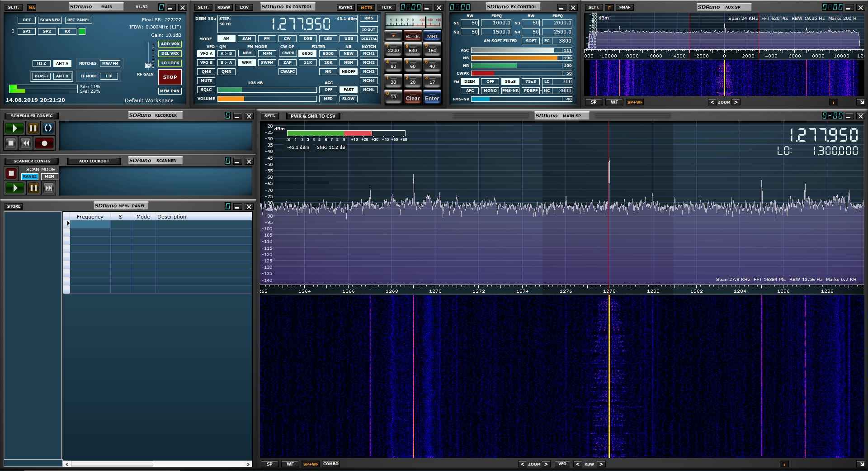The height and width of the screenshot is (471, 868).
Task: Toggle NBOFF noise blanker button
Action: tap(348, 71)
